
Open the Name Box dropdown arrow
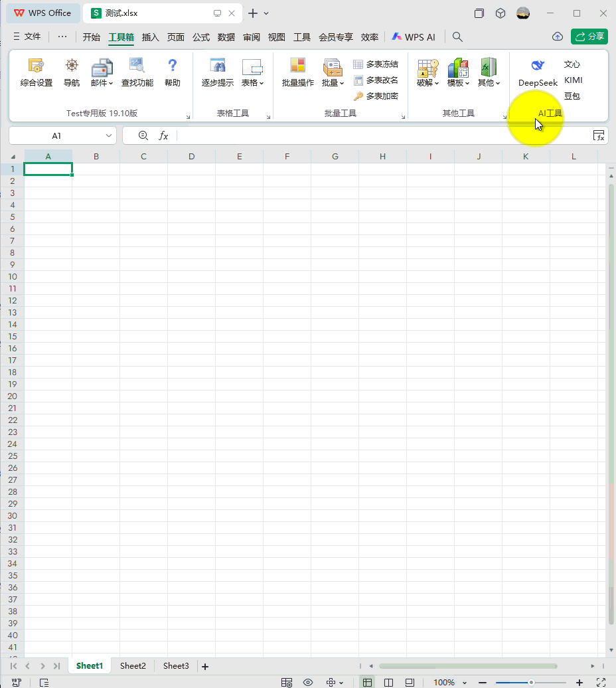[109, 135]
